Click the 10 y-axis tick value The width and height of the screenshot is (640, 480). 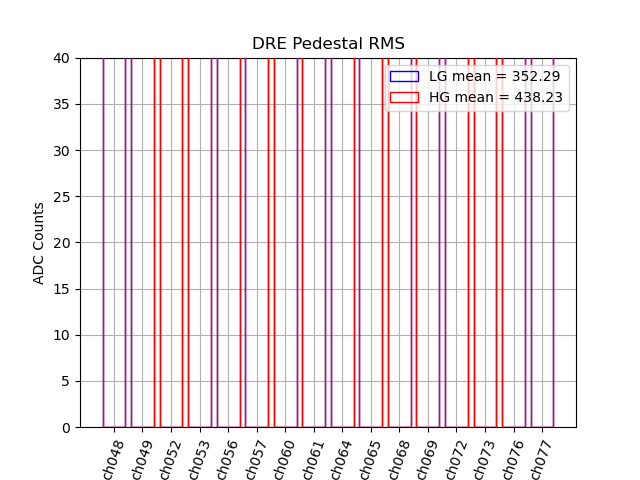[x=62, y=335]
